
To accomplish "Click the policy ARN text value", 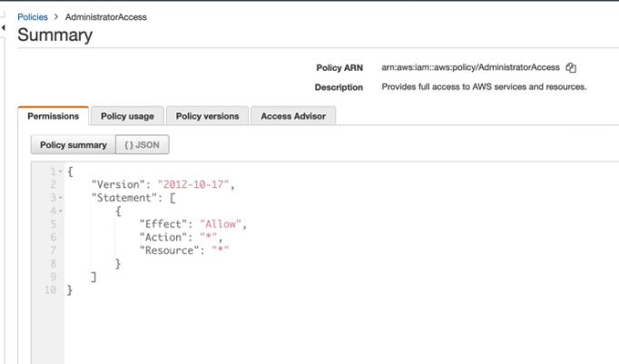I will coord(469,67).
